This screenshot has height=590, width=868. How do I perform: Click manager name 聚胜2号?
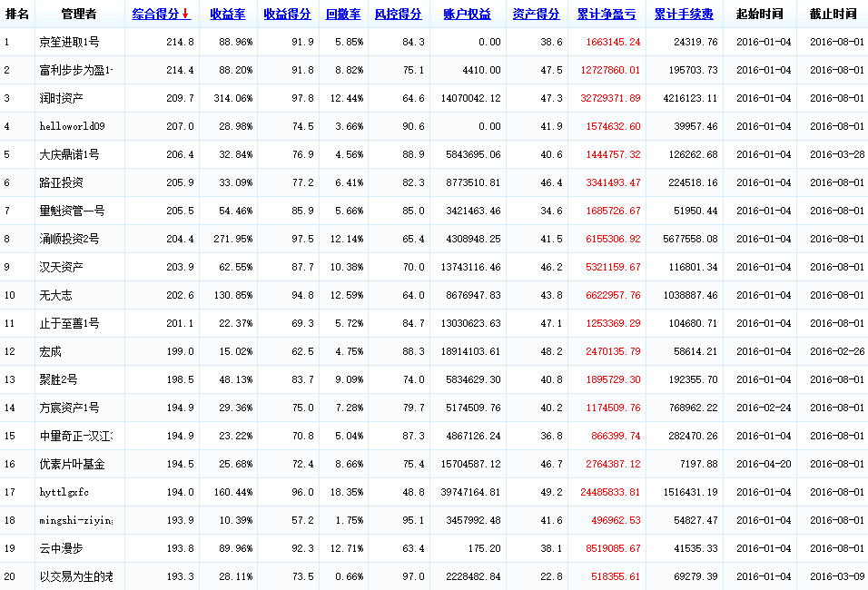58,379
